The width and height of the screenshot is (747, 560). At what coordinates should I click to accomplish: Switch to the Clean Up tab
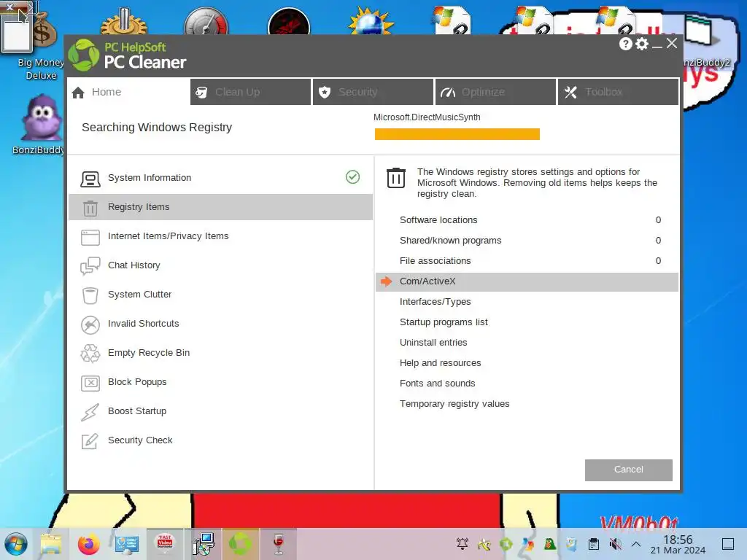[x=251, y=92]
